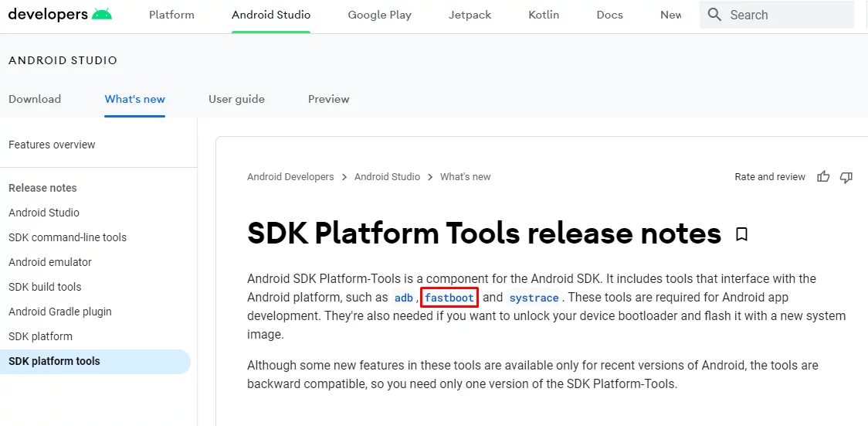Open Android emulator sidebar item
868x426 pixels.
50,262
